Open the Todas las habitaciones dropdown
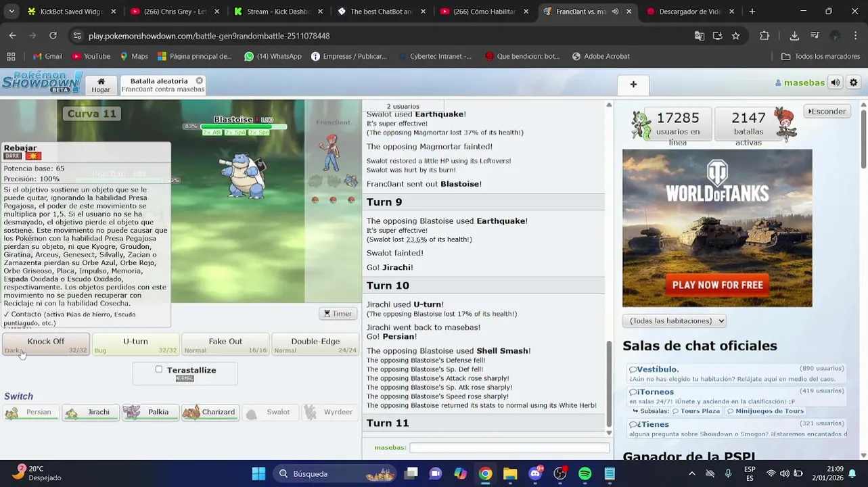The image size is (868, 487). [x=674, y=321]
